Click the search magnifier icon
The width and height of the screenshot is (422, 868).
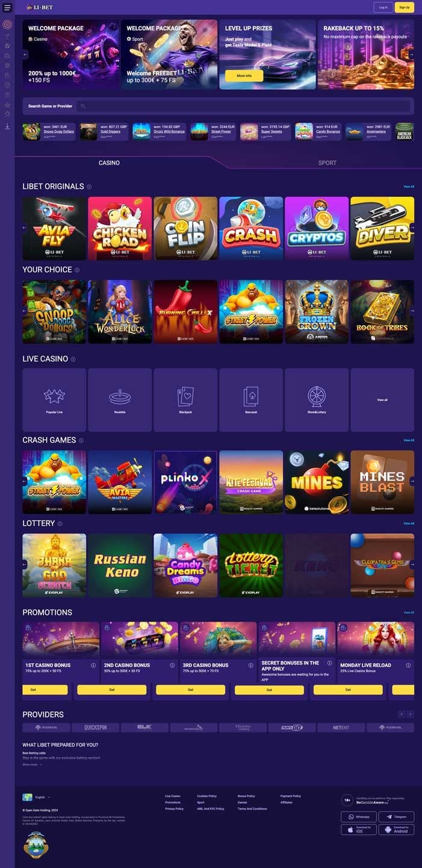coord(83,106)
